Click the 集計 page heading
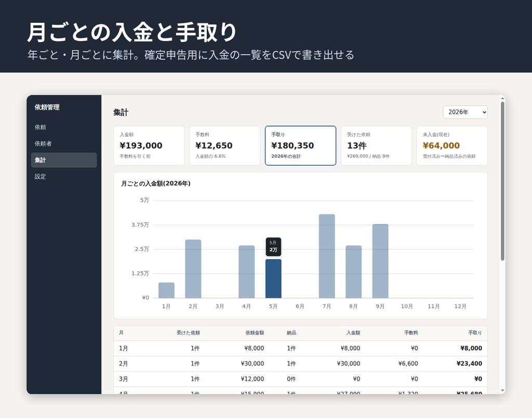 tap(121, 113)
